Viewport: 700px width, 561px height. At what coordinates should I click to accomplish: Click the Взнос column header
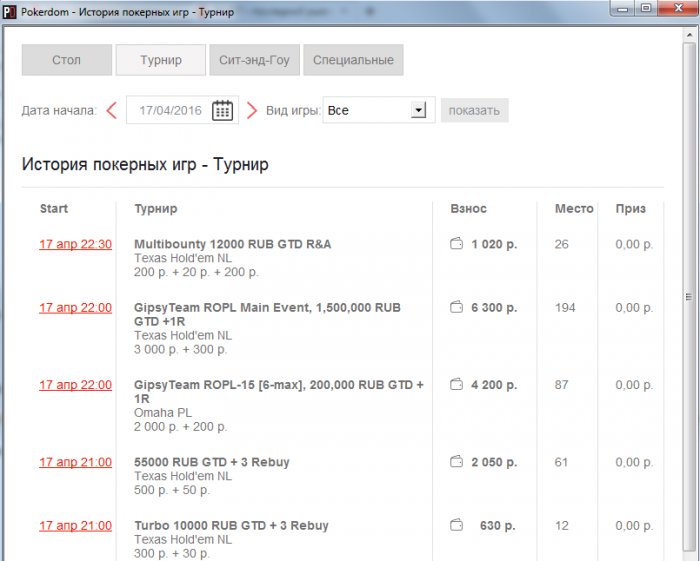[468, 208]
